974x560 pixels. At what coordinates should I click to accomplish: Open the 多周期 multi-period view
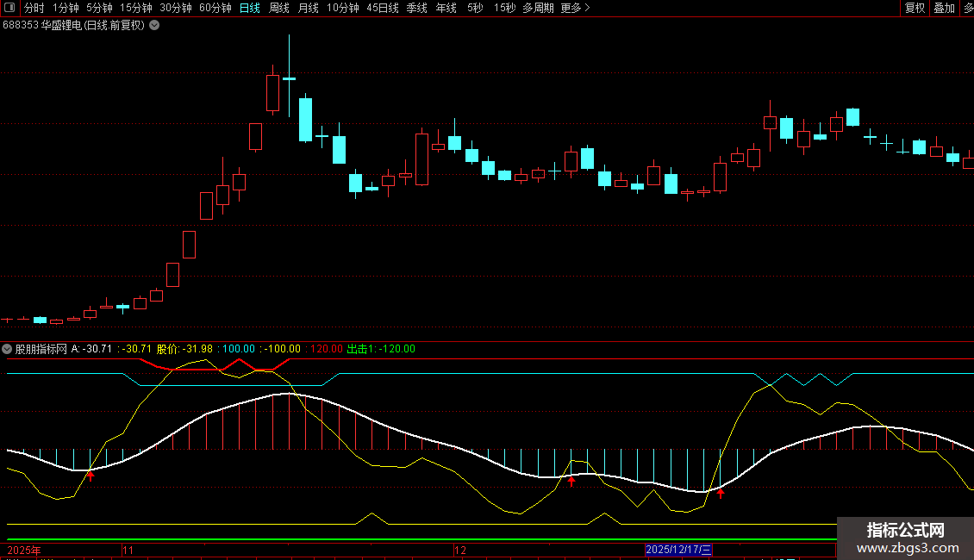pyautogui.click(x=538, y=8)
